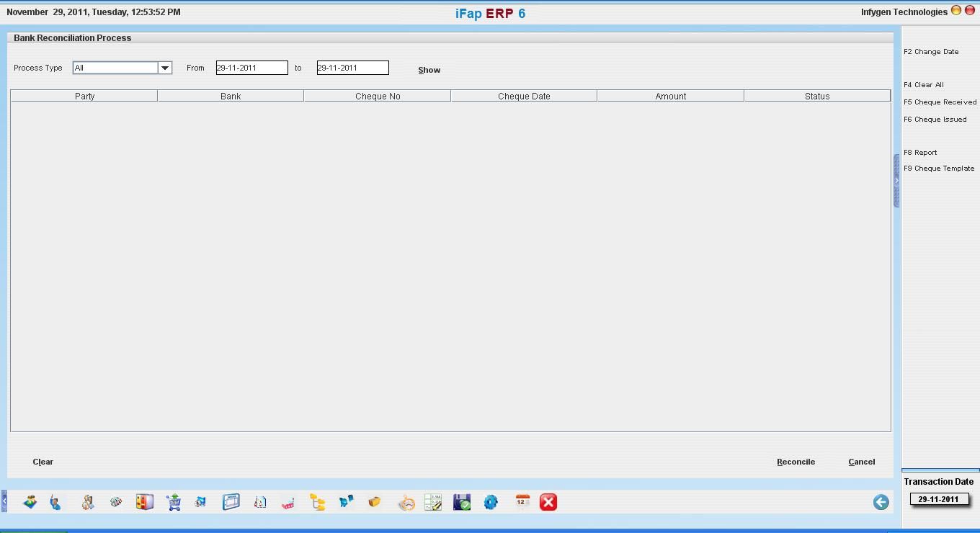Click the Clear button
The image size is (980, 533).
click(43, 462)
